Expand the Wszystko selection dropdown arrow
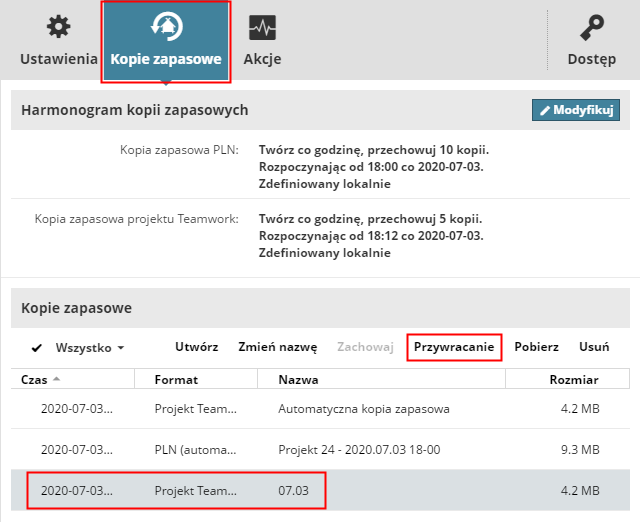The width and height of the screenshot is (640, 522). click(x=120, y=348)
